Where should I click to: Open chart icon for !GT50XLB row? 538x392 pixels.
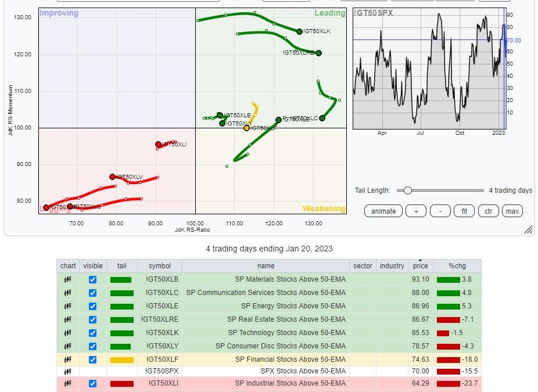(68, 279)
